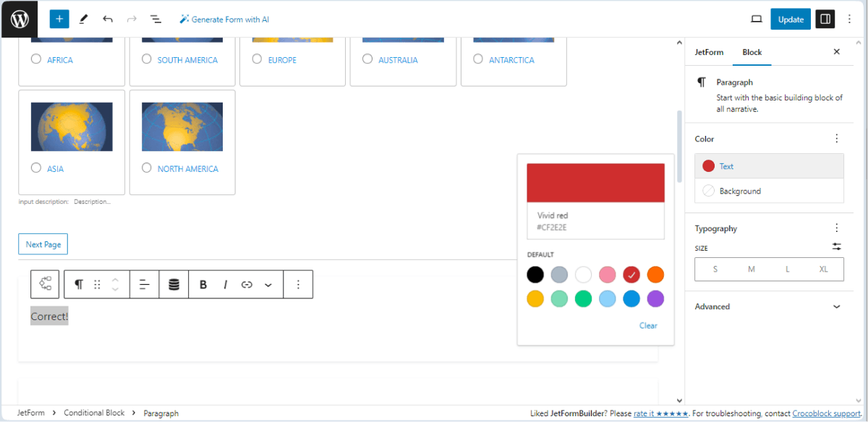The width and height of the screenshot is (868, 422).
Task: Pick the white color swatch
Action: coord(584,275)
